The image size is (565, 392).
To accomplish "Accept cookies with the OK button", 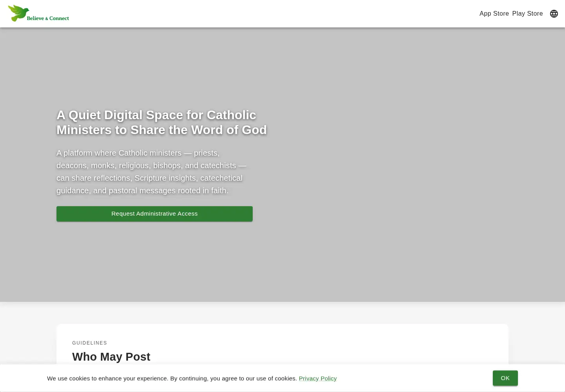I will point(505,378).
